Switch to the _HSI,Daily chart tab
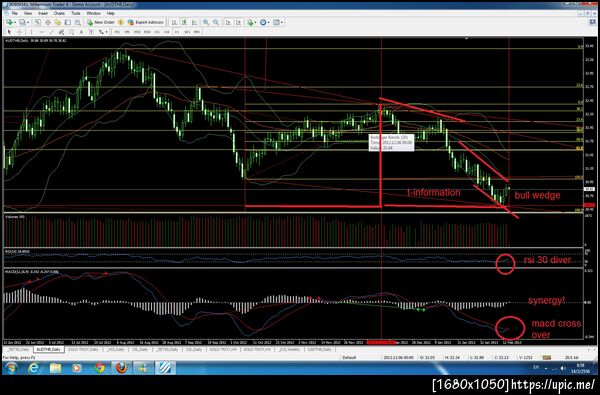This screenshot has height=395, width=600. 115,349
